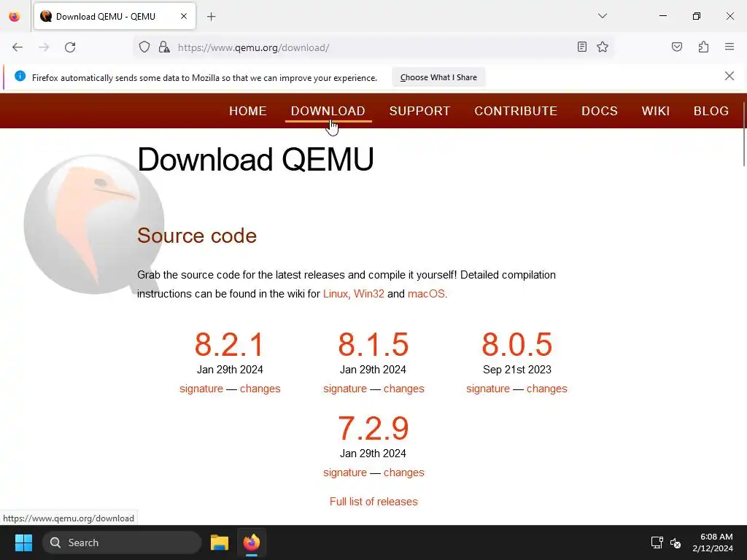The height and width of the screenshot is (560, 747).
Task: Go to the HOME nav item
Action: tap(248, 111)
